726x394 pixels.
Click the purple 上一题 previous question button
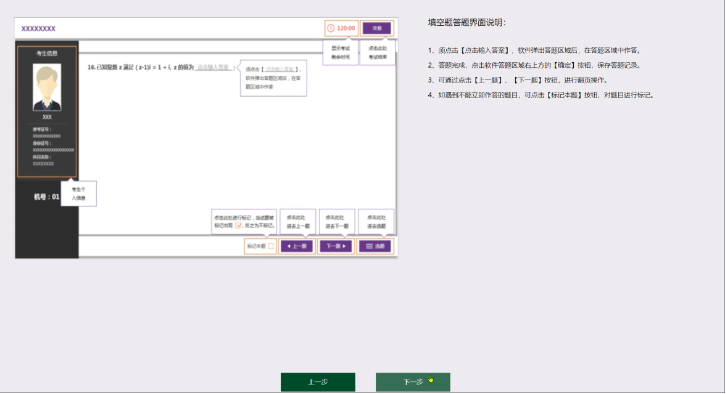[297, 246]
